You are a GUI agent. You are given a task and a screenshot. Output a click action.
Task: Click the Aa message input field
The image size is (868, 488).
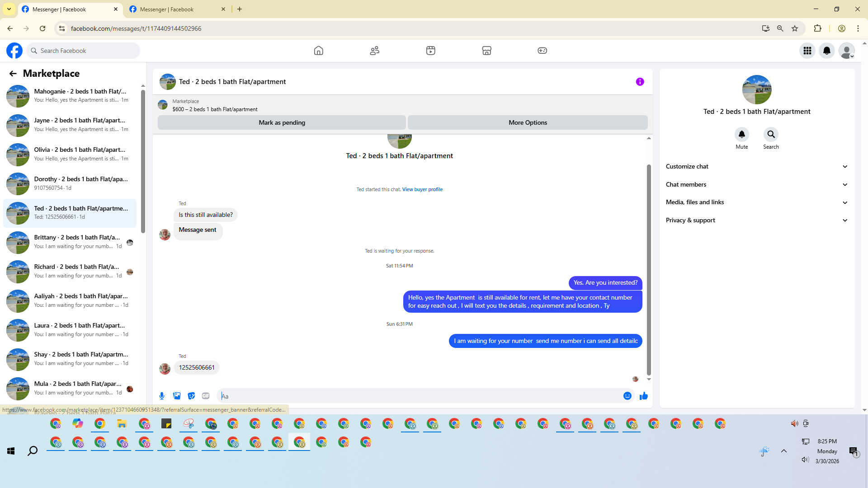(420, 396)
